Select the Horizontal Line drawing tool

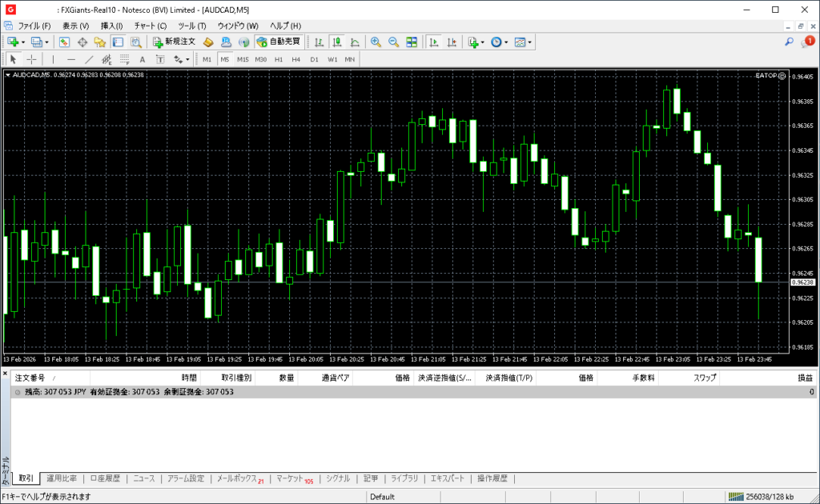pos(71,59)
